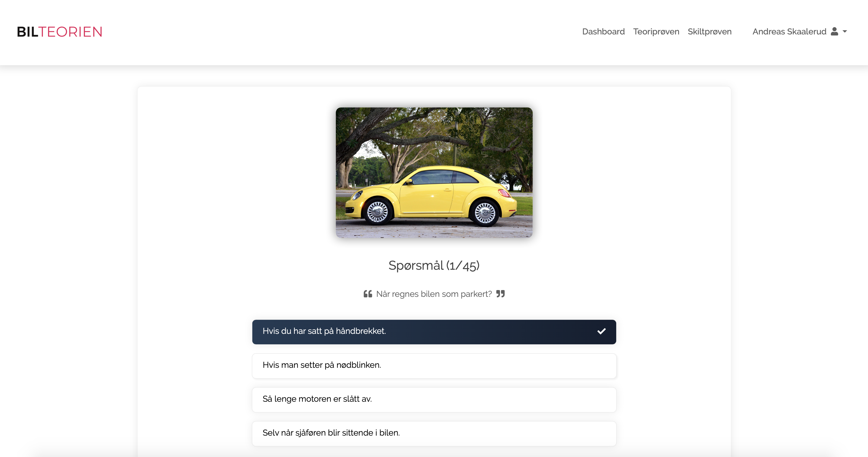Click the rear wheel of the yellow car

click(x=485, y=213)
